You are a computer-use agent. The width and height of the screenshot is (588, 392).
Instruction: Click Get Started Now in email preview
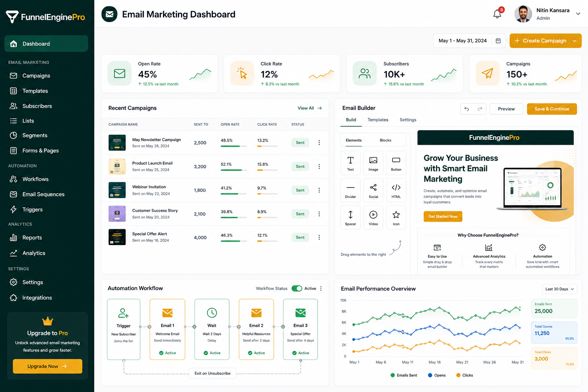[443, 217]
